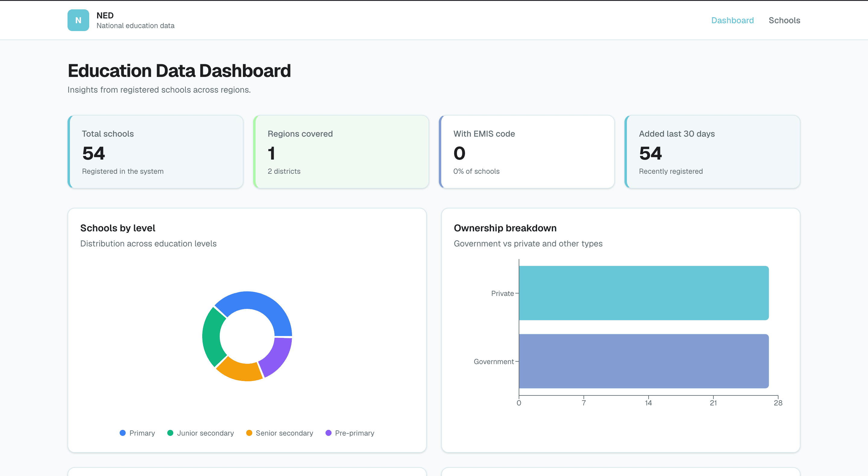Click the NED brand name
The height and width of the screenshot is (476, 868).
[105, 15]
